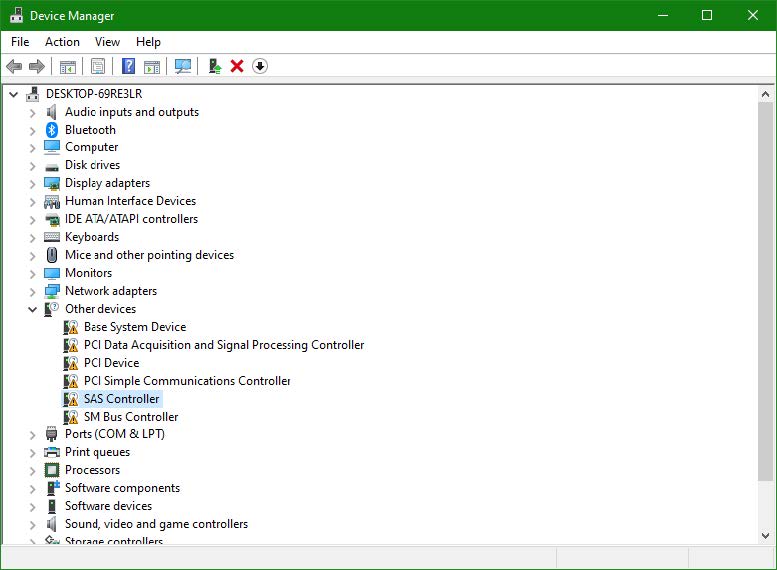Select PCI Simple Communications Controller
777x570 pixels.
click(187, 381)
